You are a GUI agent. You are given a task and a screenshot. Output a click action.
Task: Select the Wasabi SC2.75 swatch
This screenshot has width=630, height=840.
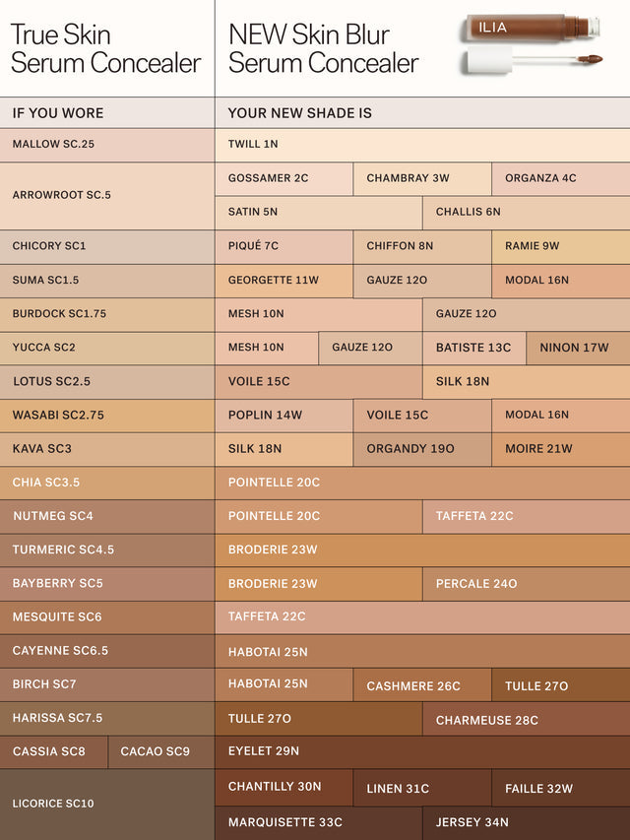click(x=107, y=416)
